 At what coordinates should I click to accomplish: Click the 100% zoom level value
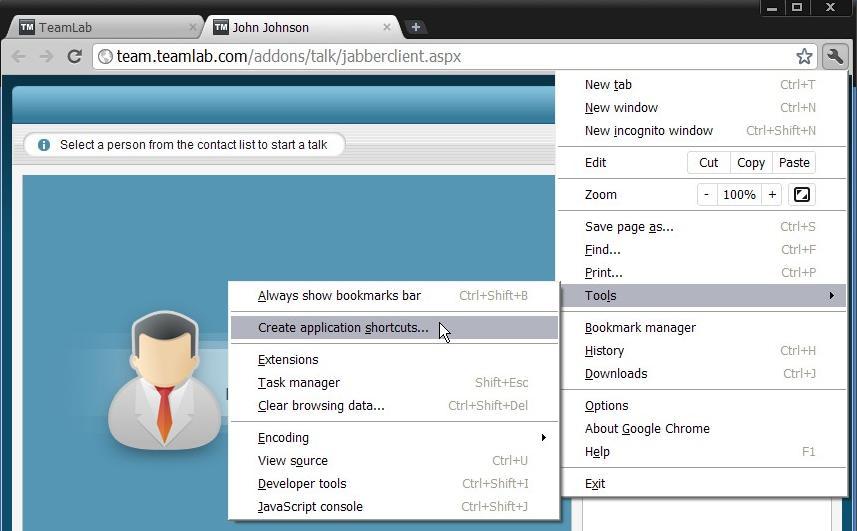(x=739, y=194)
